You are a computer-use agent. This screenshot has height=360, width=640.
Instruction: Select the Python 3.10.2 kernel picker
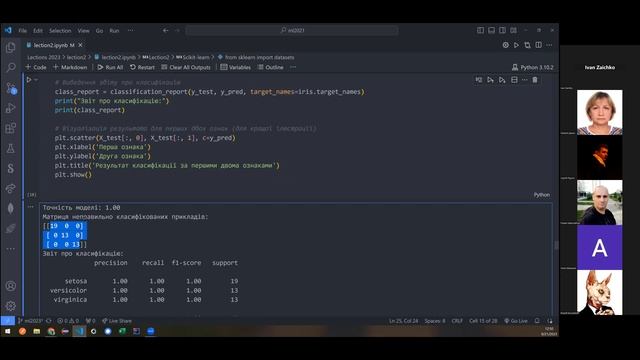533,67
